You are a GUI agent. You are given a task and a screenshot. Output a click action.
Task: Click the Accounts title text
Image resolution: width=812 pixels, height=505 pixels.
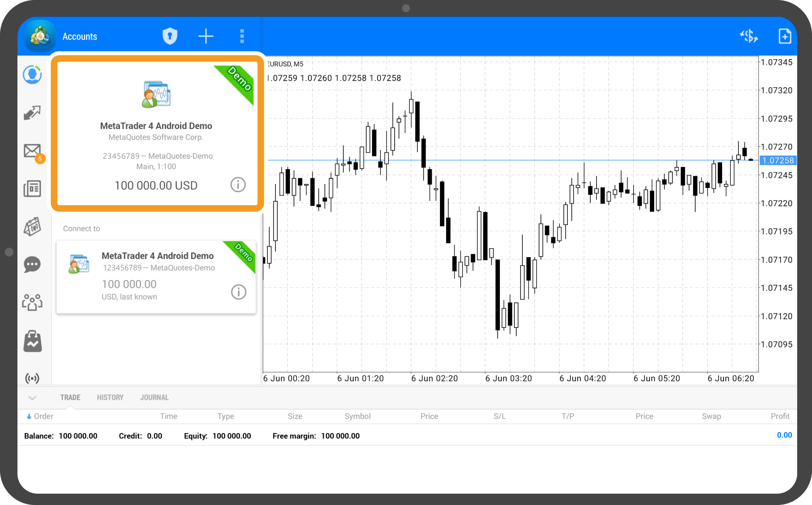click(x=80, y=37)
